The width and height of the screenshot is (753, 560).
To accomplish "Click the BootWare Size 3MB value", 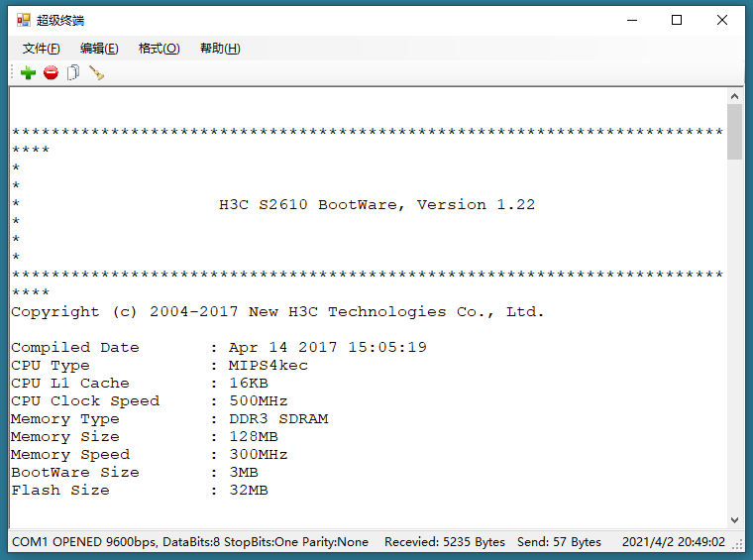I will click(244, 472).
